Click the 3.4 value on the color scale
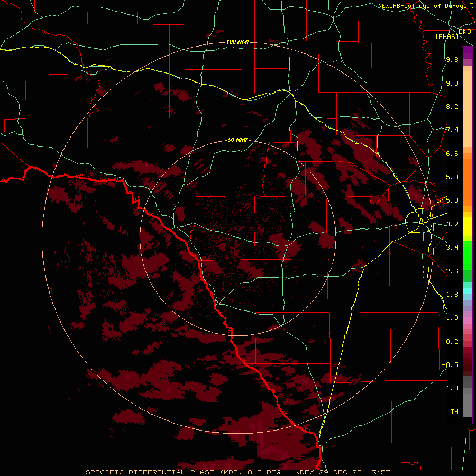476x476 pixels. tap(452, 248)
